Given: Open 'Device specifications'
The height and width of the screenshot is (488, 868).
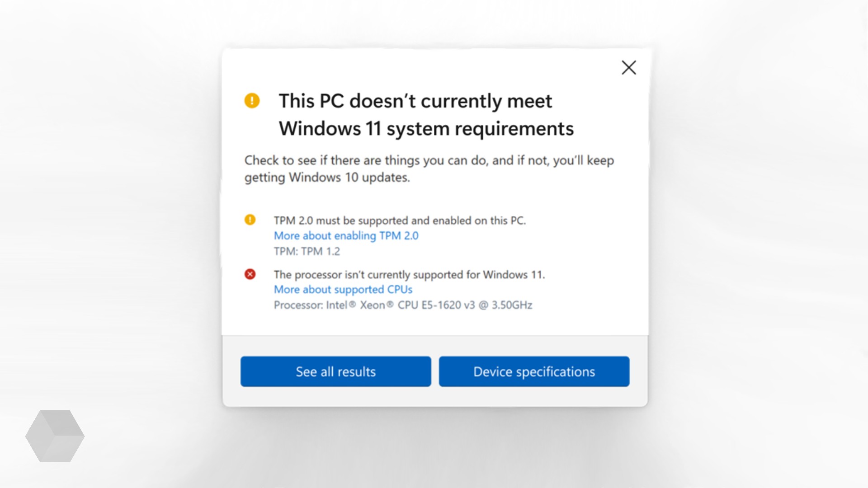Looking at the screenshot, I should (x=534, y=371).
